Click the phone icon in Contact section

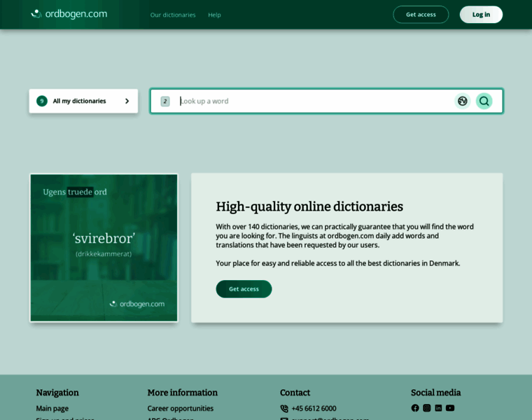point(284,409)
